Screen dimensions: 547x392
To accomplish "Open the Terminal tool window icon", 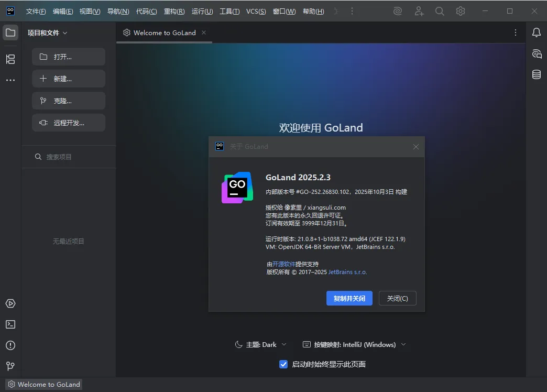I will (10, 324).
